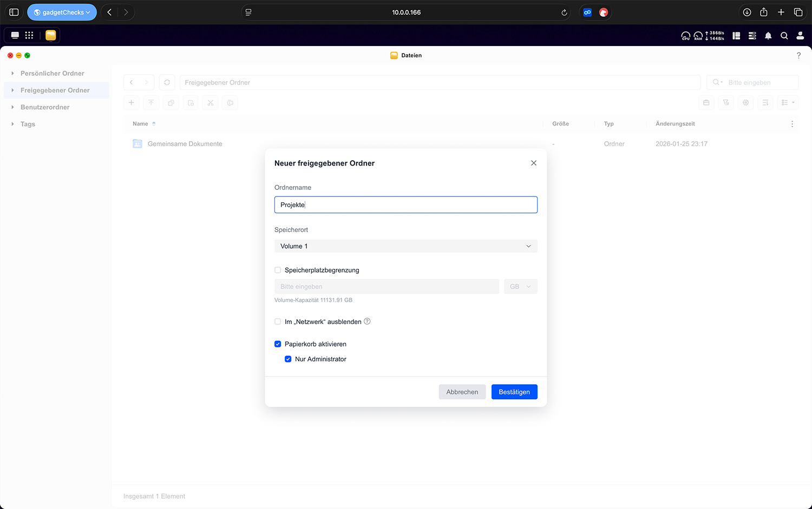Screen dimensions: 812x509
Task: Uncheck Papierkorb aktivieren
Action: 278,344
